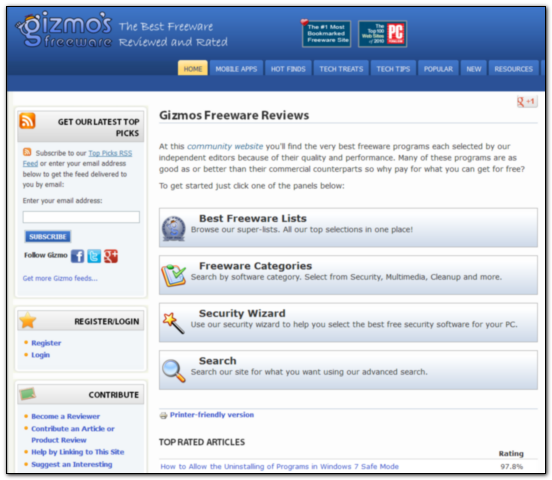Click the large RSS icon beside Get Our Latest Top Picks

pos(27,121)
